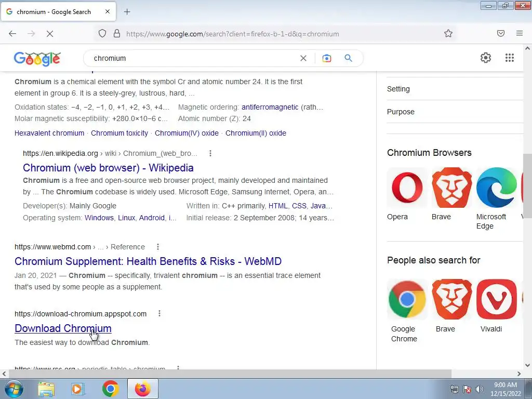Open Hexavalent chromium link

coord(49,133)
